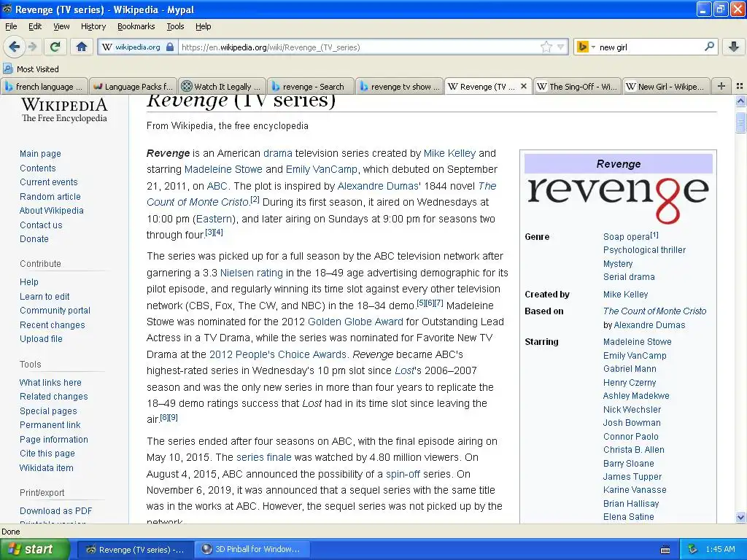Open the History menu
This screenshot has height=560, width=747.
coord(93,26)
